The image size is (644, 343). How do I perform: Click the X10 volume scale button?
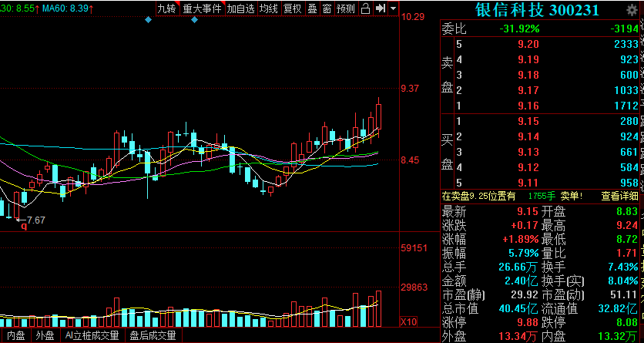coord(408,321)
